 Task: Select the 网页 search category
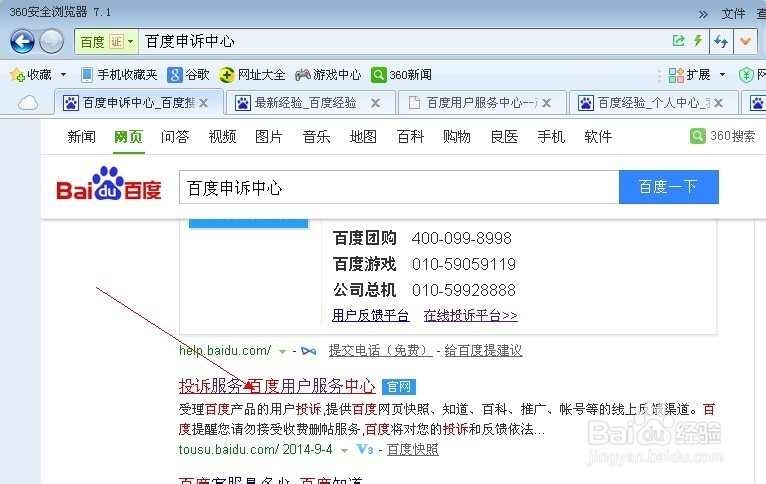(x=128, y=137)
